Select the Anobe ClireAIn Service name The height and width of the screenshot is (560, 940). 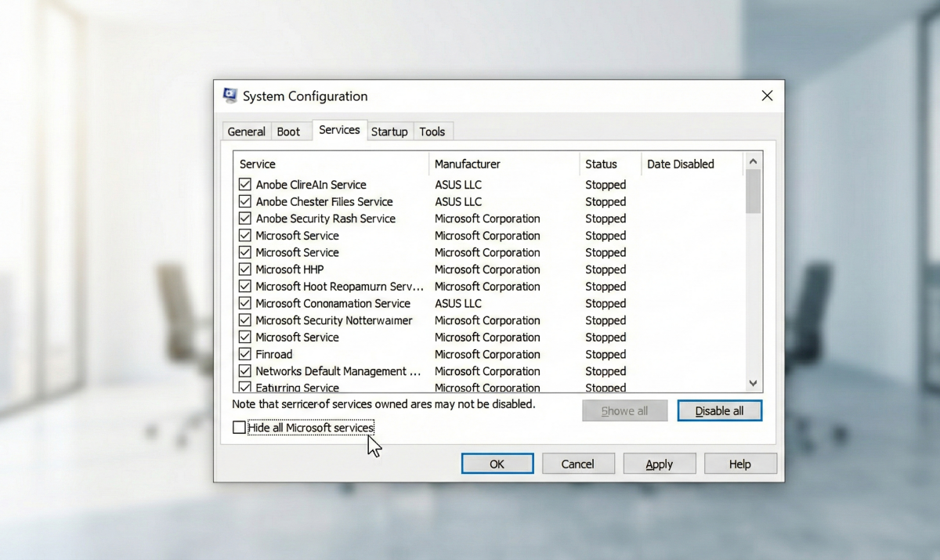click(311, 185)
